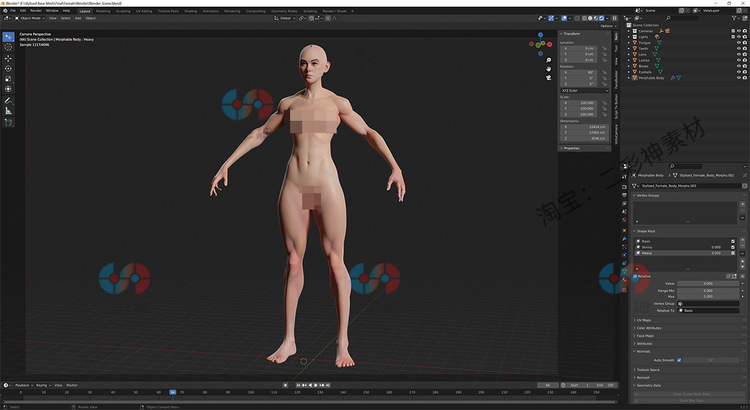Expand the Morphable Body tree item
This screenshot has width=750, height=410.
(629, 78)
